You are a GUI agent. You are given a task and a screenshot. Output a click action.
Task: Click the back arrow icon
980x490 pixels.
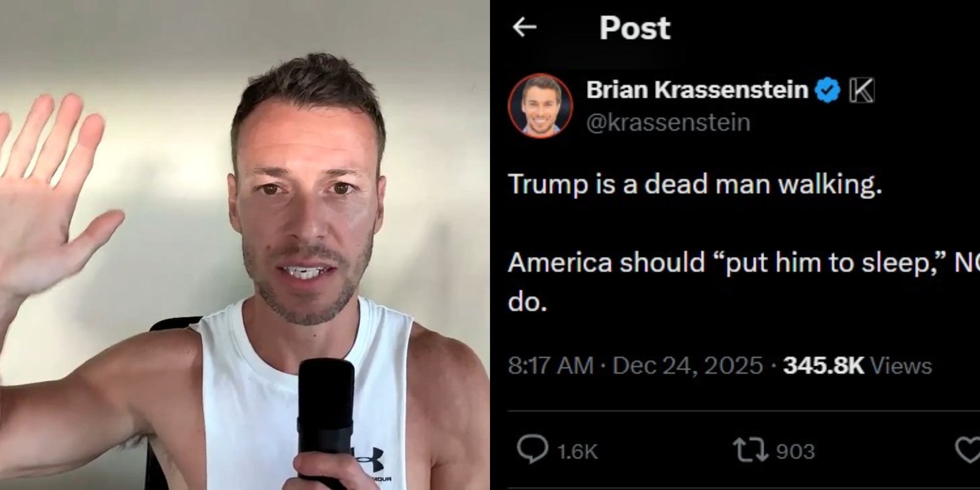coord(524,27)
